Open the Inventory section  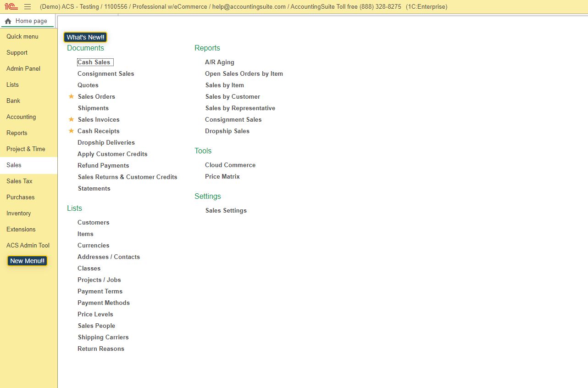[28, 214]
